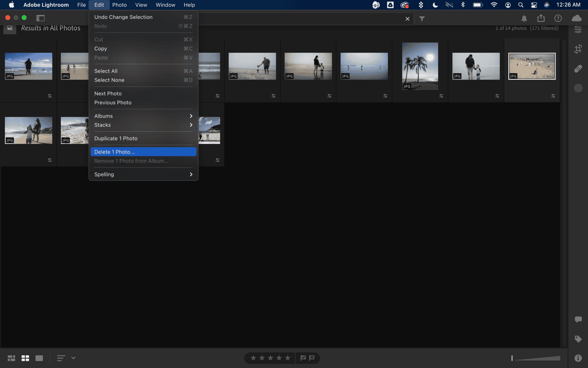Open the Keywords tag panel
The image size is (588, 368).
click(578, 339)
